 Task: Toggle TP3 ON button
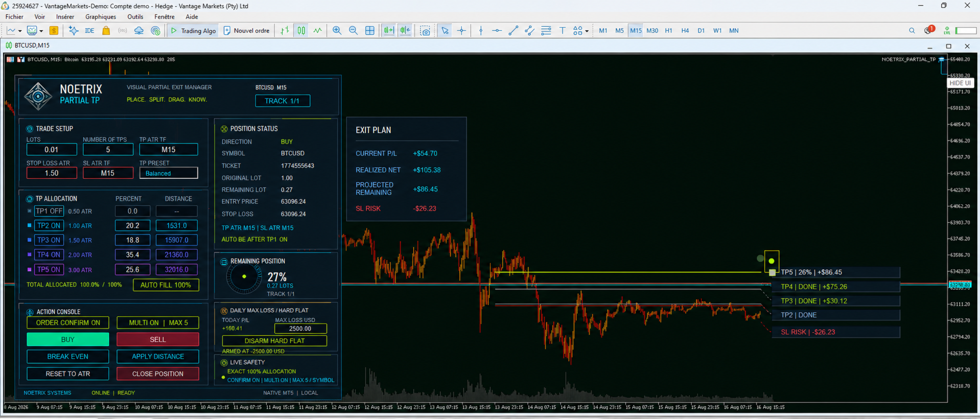(x=49, y=240)
